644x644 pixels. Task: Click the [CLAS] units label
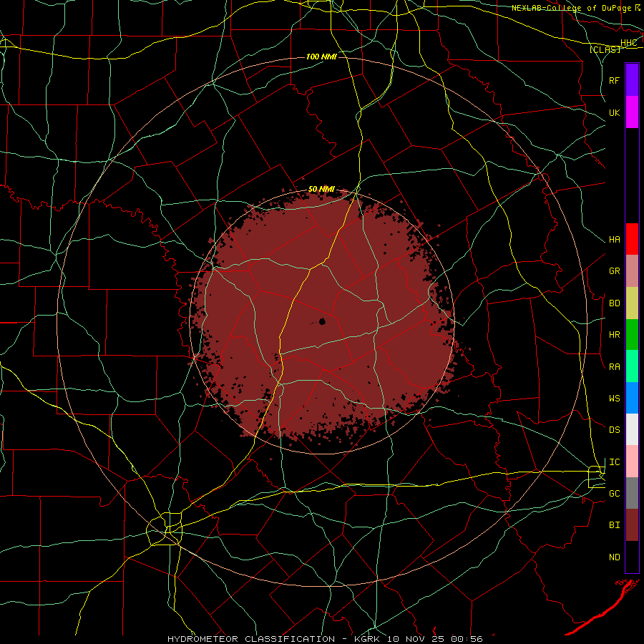click(605, 49)
